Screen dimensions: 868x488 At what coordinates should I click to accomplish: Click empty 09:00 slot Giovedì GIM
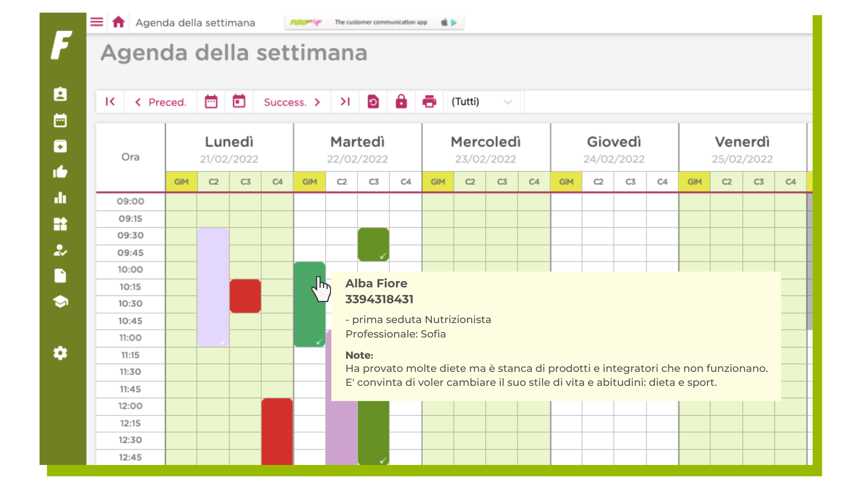coord(566,202)
